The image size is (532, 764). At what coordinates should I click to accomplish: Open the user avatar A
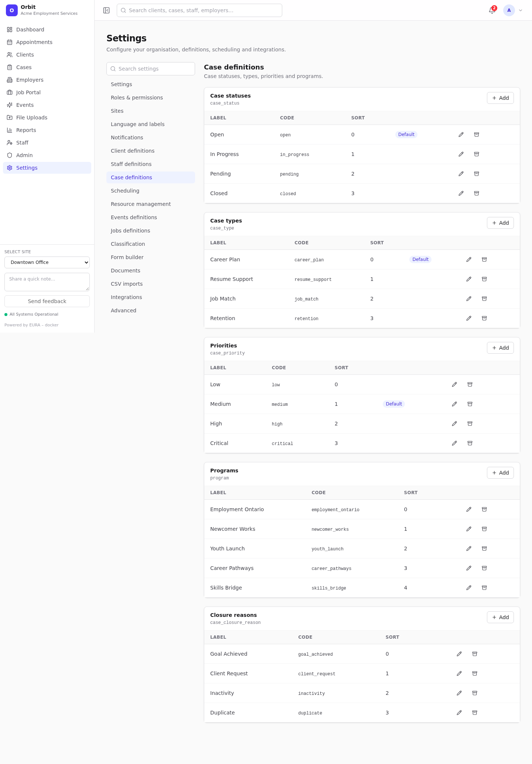(x=509, y=10)
